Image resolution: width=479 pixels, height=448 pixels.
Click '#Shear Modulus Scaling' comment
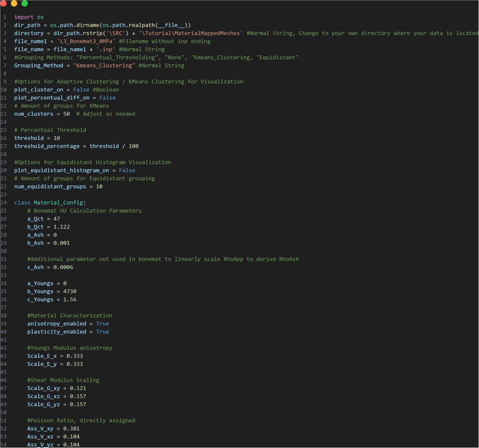pyautogui.click(x=63, y=380)
